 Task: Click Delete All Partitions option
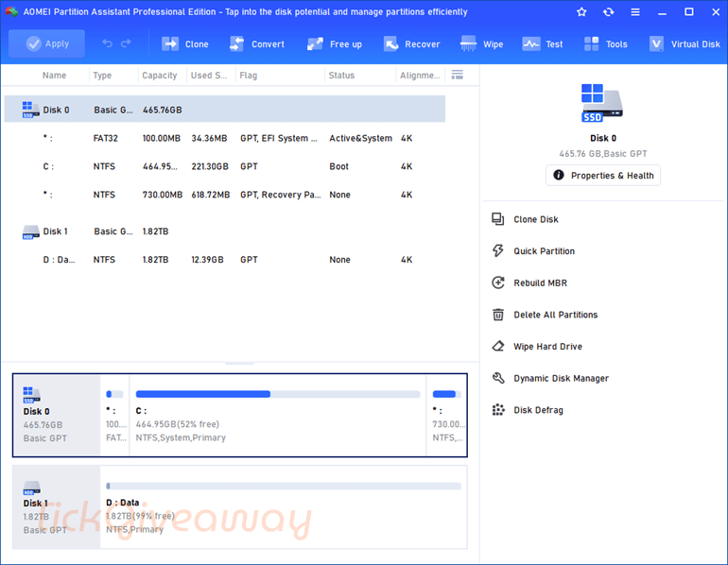(555, 315)
